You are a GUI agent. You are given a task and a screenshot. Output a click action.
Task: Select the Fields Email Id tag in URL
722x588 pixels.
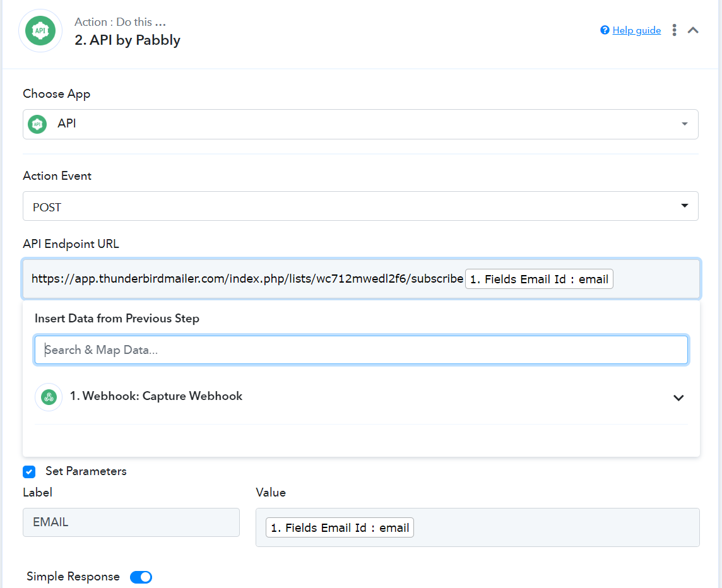(539, 279)
